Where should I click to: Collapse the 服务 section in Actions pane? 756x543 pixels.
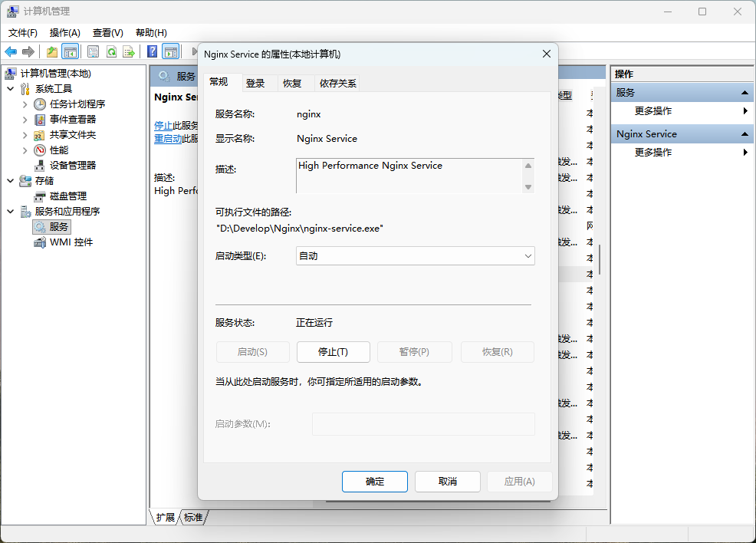[744, 93]
